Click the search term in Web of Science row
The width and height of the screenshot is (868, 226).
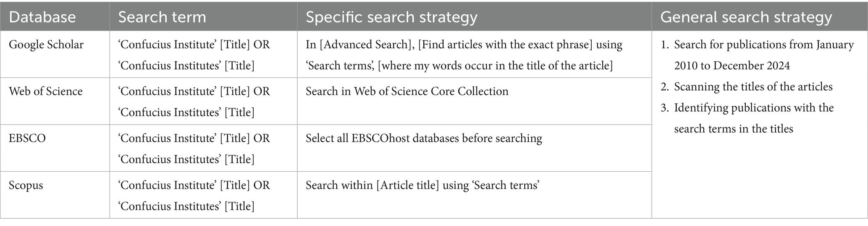point(194,101)
